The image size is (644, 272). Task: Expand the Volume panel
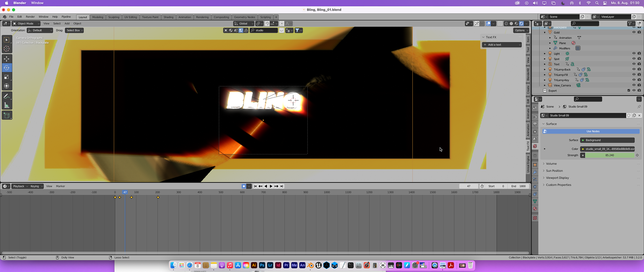pos(551,164)
